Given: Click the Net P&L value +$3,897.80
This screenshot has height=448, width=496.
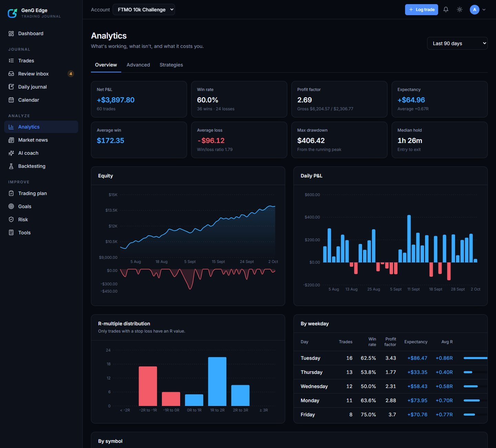Looking at the screenshot, I should coord(116,100).
